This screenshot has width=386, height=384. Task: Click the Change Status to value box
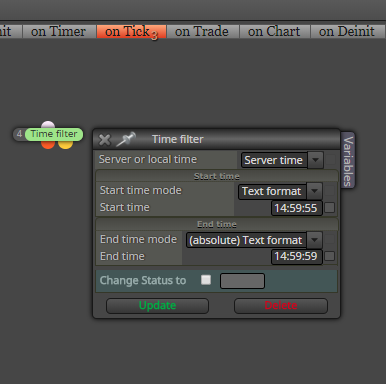point(242,281)
